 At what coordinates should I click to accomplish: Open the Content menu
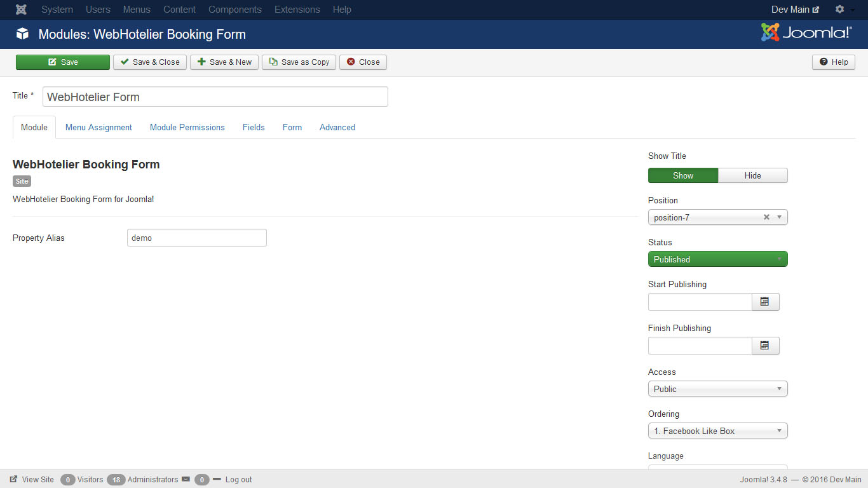coord(179,10)
